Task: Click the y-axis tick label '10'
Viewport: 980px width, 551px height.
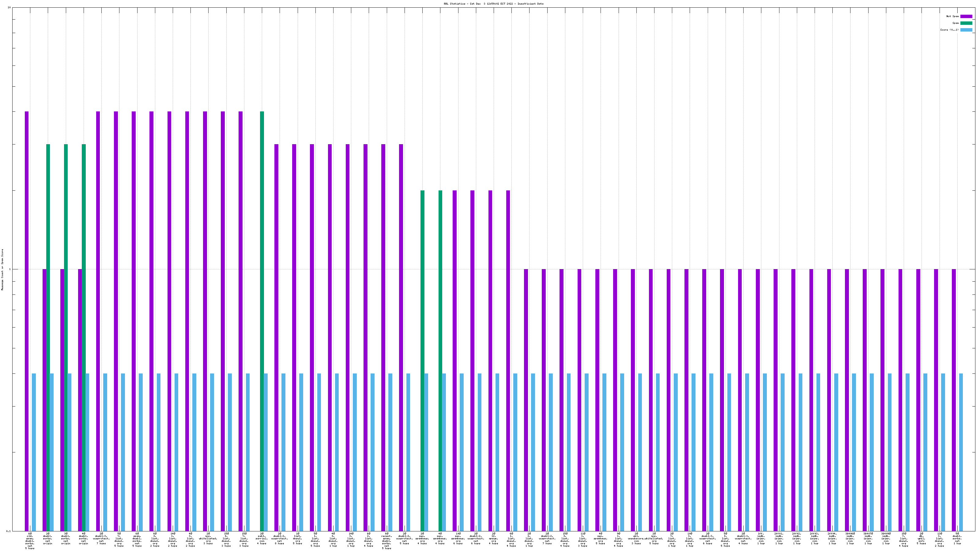Action: tap(9, 8)
